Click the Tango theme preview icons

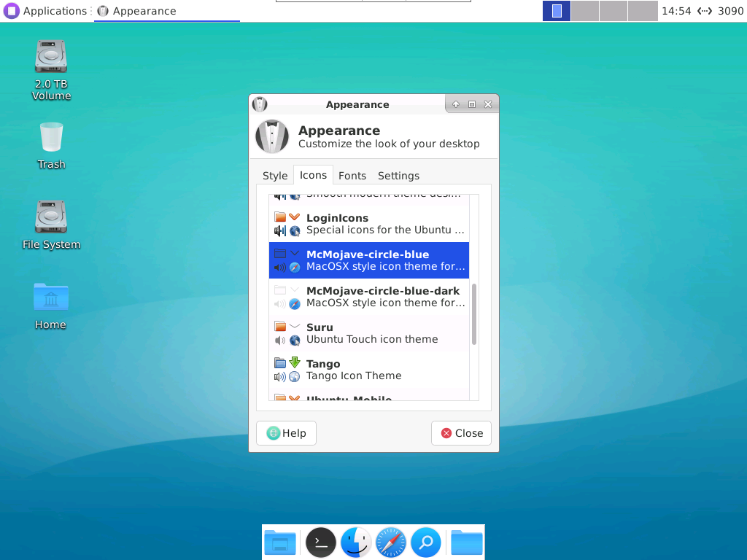click(x=287, y=370)
